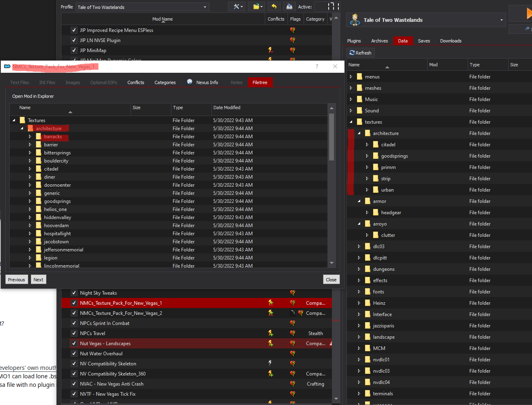Uncheck the JIP LN NVSE Plugin mod
532x405 pixels.
coord(74,40)
